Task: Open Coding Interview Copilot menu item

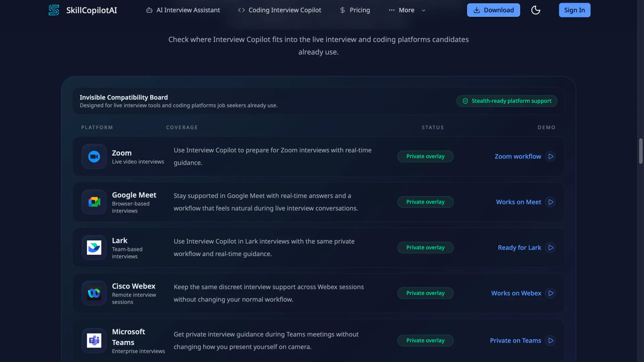Action: pyautogui.click(x=279, y=10)
